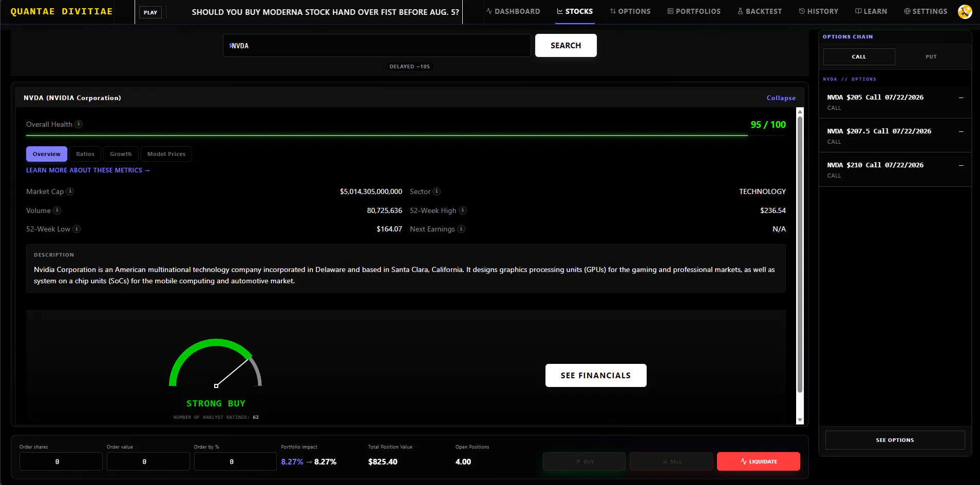Click the SEE FINANCIALS button
The height and width of the screenshot is (485, 980).
point(596,376)
